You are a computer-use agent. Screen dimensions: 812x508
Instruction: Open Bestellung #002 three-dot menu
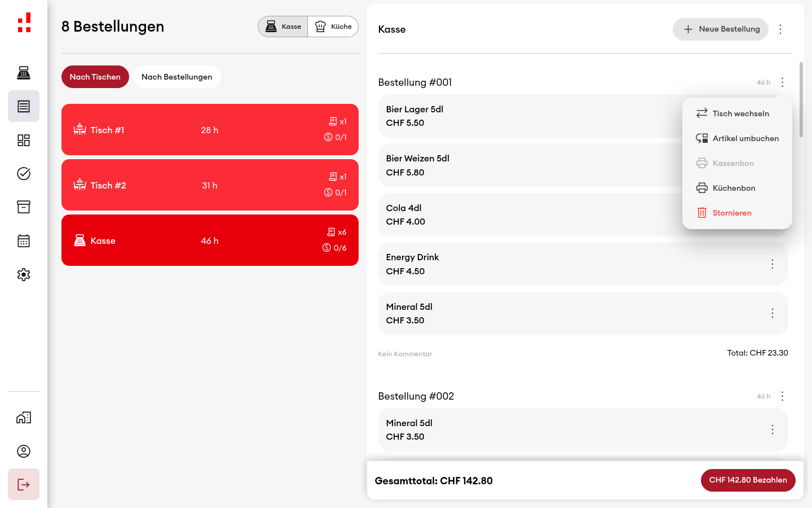point(782,396)
